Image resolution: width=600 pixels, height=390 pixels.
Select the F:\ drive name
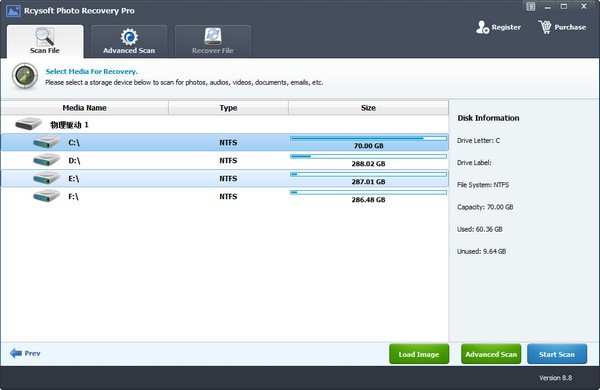click(x=73, y=197)
